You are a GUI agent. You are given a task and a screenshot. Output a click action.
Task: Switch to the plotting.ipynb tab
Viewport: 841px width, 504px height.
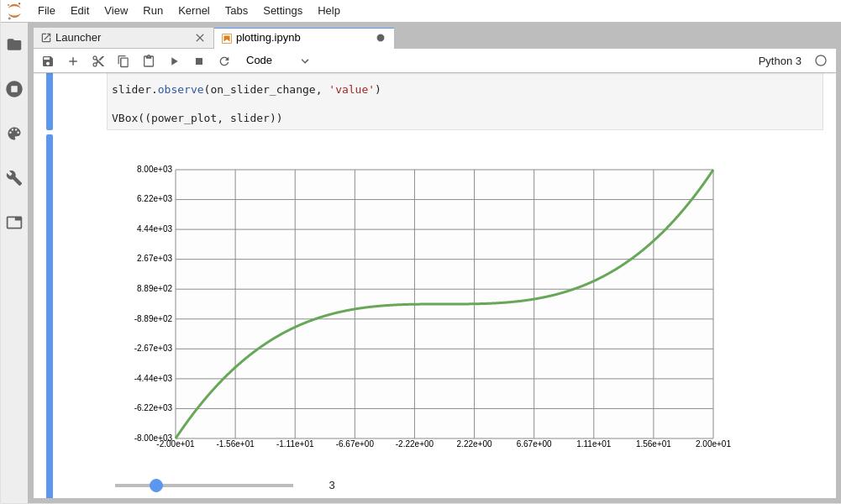(x=304, y=38)
